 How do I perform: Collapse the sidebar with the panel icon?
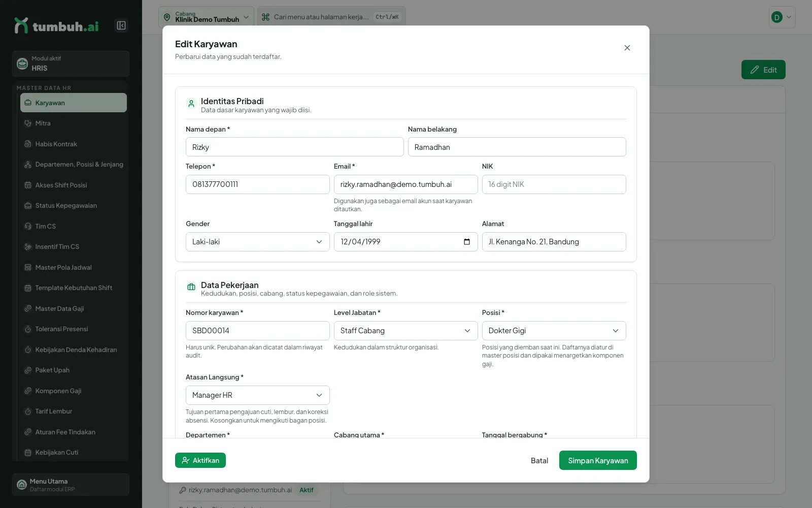[x=121, y=25]
